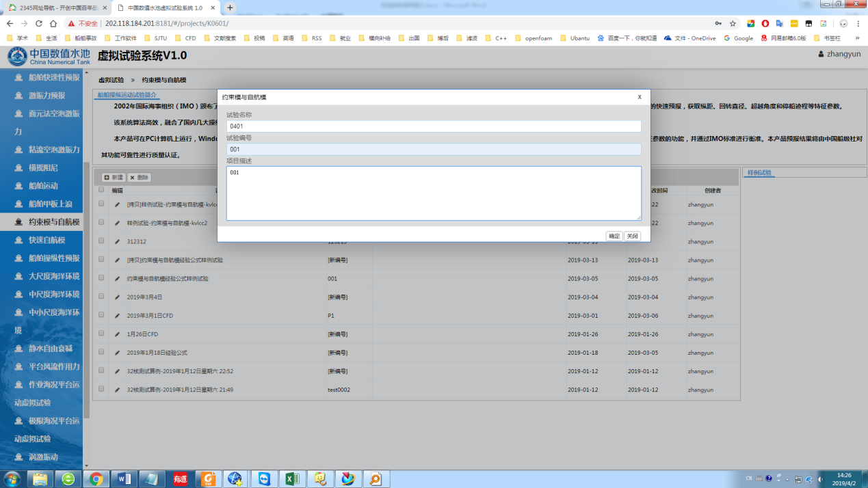The image size is (868, 488).
Task: Click the 新建 new item button
Action: tap(114, 177)
